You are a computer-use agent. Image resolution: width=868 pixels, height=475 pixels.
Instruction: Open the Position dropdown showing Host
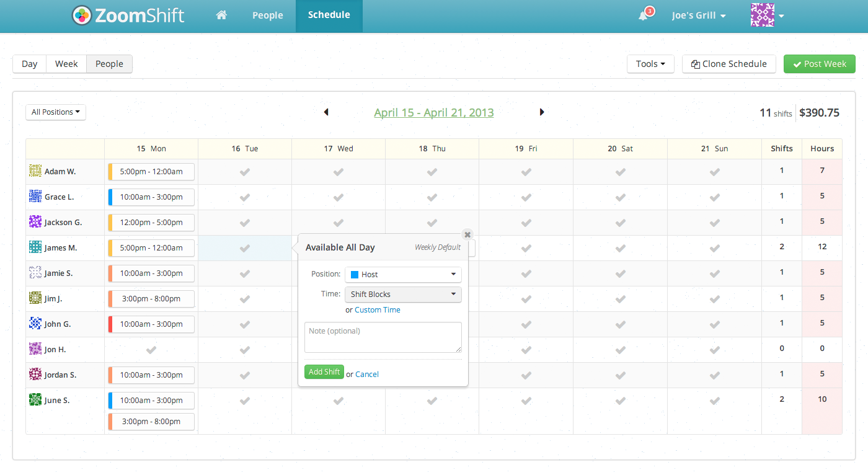pyautogui.click(x=403, y=274)
